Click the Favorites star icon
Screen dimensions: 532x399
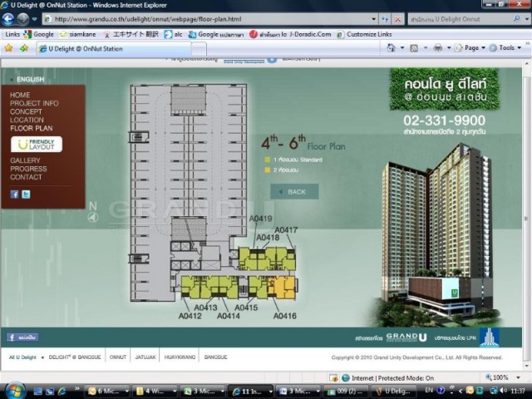click(x=9, y=48)
